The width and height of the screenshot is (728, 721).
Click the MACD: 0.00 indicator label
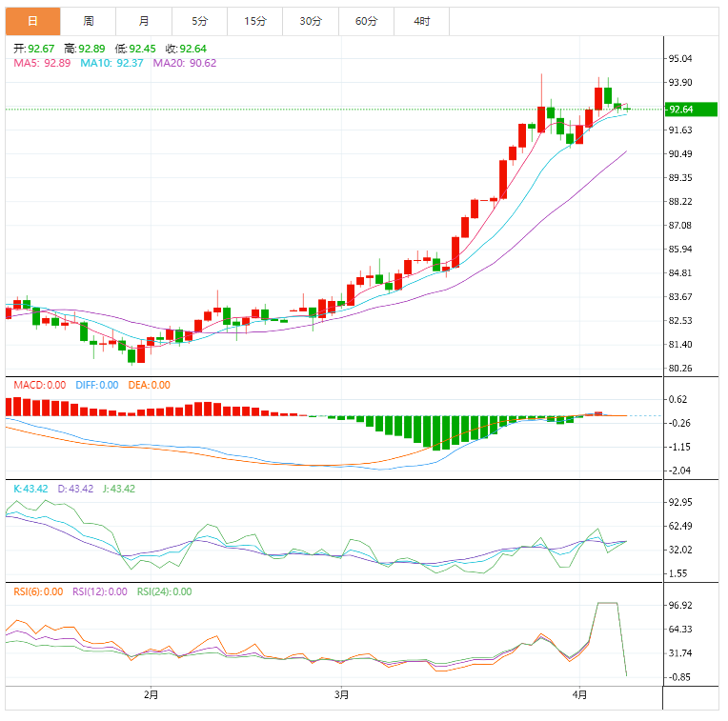tap(40, 385)
